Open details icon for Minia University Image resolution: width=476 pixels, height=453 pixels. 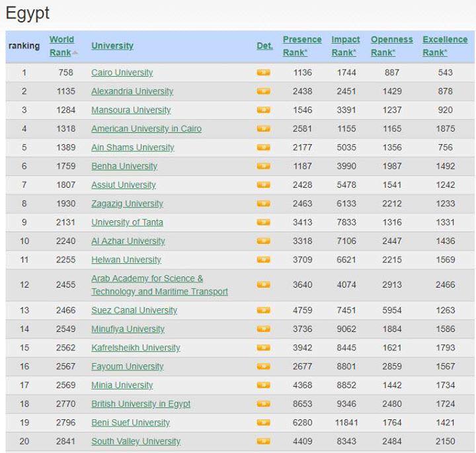[x=263, y=386]
